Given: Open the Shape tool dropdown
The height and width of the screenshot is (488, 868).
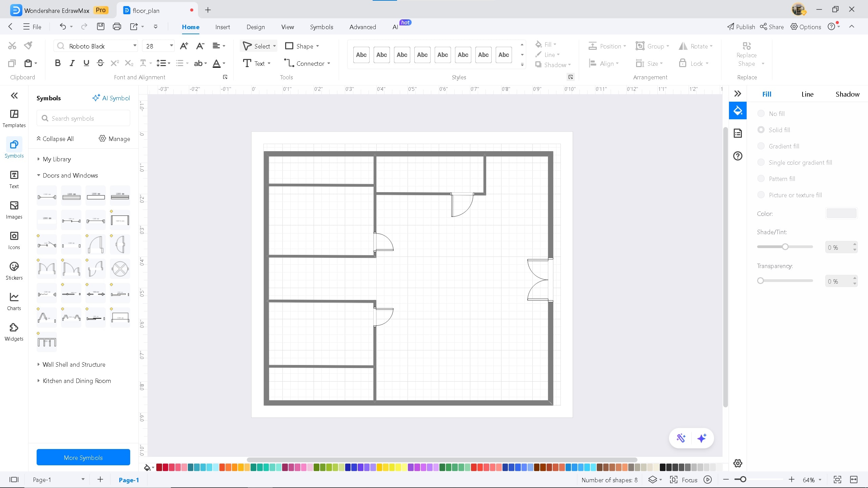Looking at the screenshot, I should (x=317, y=46).
